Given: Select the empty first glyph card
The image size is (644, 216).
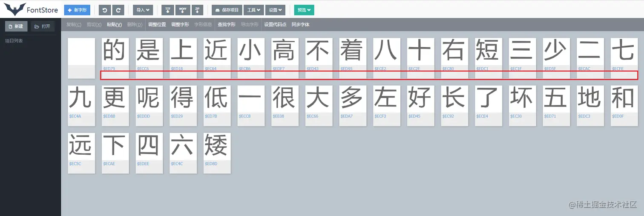Looking at the screenshot, I should (x=81, y=58).
